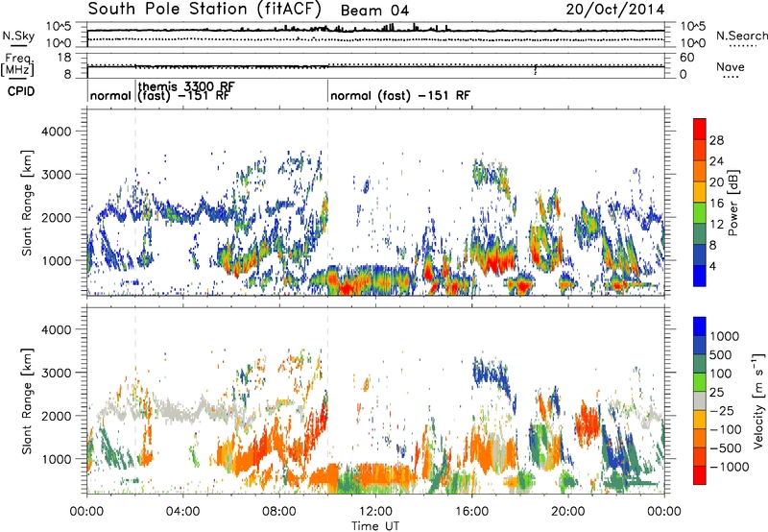The width and height of the screenshot is (768, 532).
Task: Click the 'themis 3300 RF' CPID text
Action: 186,86
